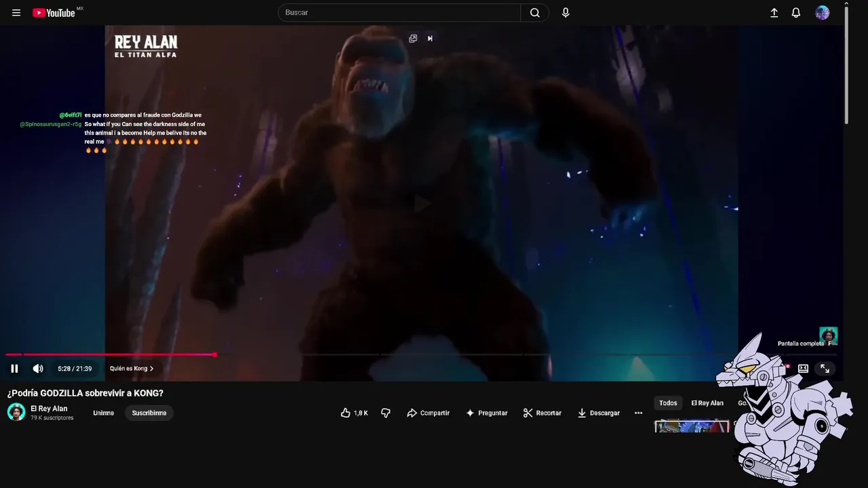This screenshot has width=868, height=488.
Task: Open the three-dot more actions menu
Action: [x=638, y=413]
